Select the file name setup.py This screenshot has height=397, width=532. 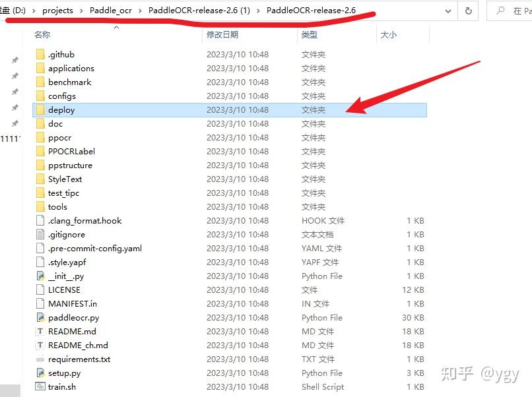pyautogui.click(x=65, y=373)
